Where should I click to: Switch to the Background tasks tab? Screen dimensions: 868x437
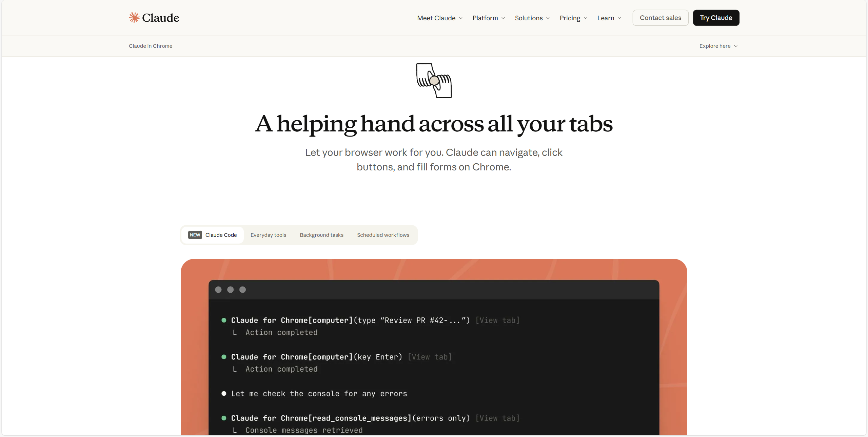click(321, 235)
